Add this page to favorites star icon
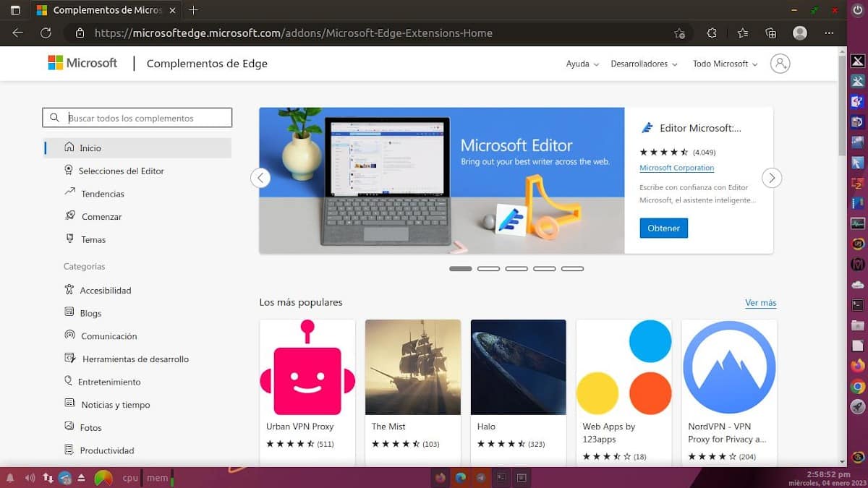Image resolution: width=868 pixels, height=488 pixels. tap(680, 33)
